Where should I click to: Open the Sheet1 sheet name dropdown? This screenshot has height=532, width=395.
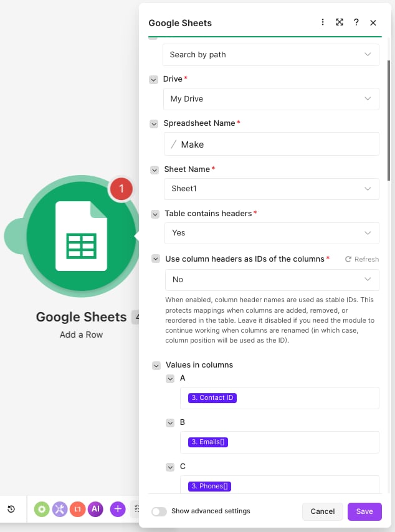(272, 189)
